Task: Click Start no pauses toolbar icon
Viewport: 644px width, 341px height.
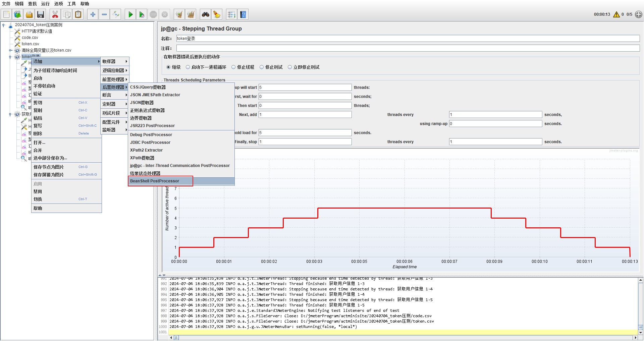Action: (142, 14)
